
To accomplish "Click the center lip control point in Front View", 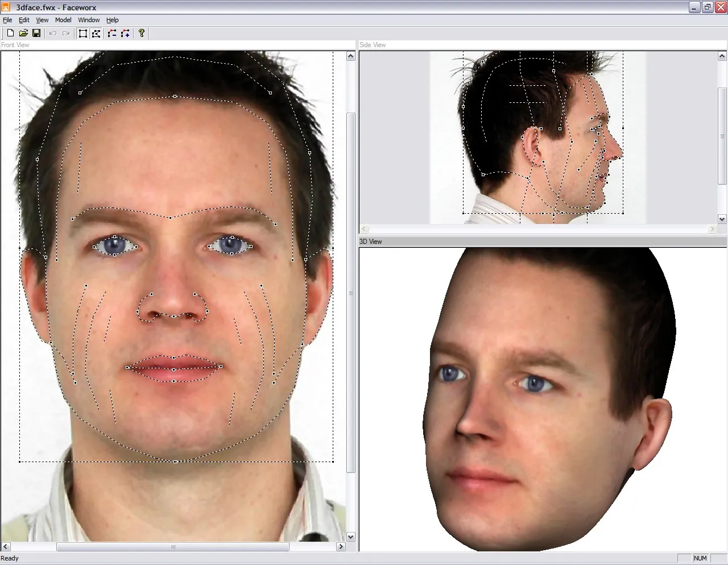I will [173, 369].
